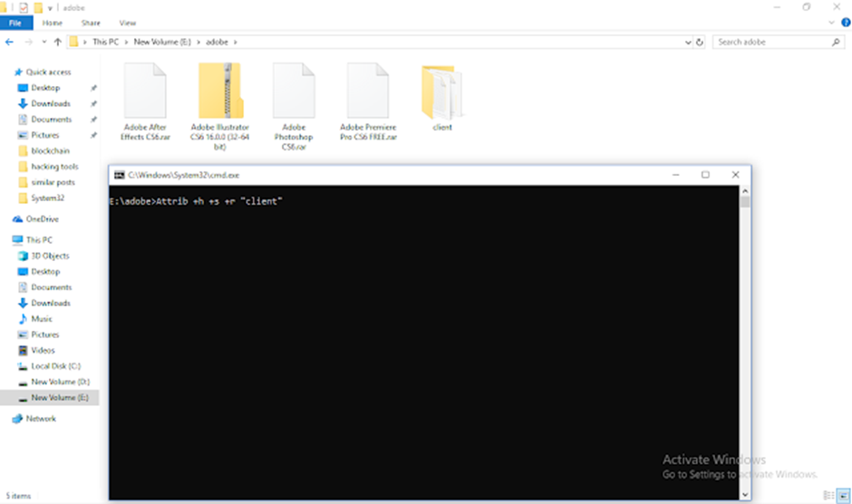Select the Adobe Illustrator CS6 zipped folder
The width and height of the screenshot is (852, 504).
tap(219, 106)
